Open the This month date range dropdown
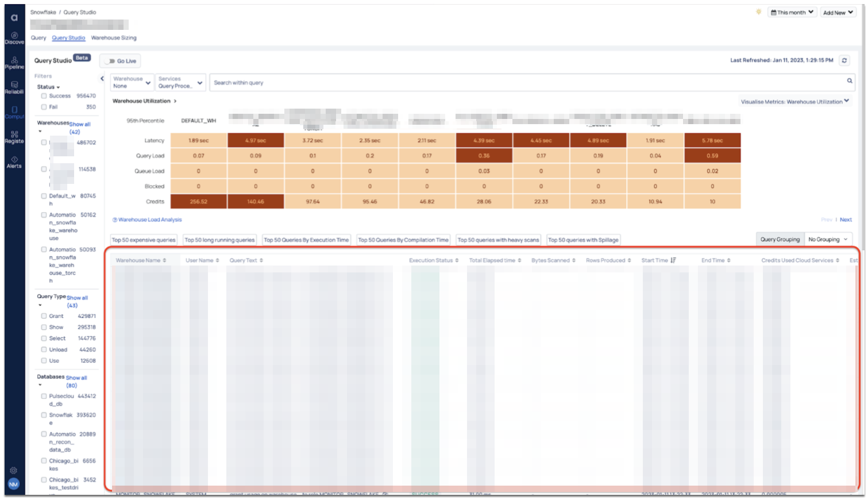Image resolution: width=868 pixels, height=500 pixels. tap(792, 11)
